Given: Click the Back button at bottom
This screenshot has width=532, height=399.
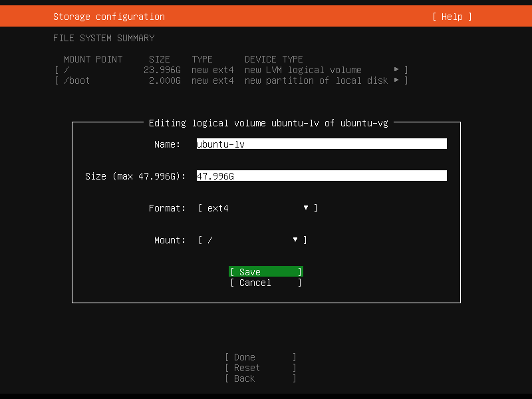Looking at the screenshot, I should (261, 378).
